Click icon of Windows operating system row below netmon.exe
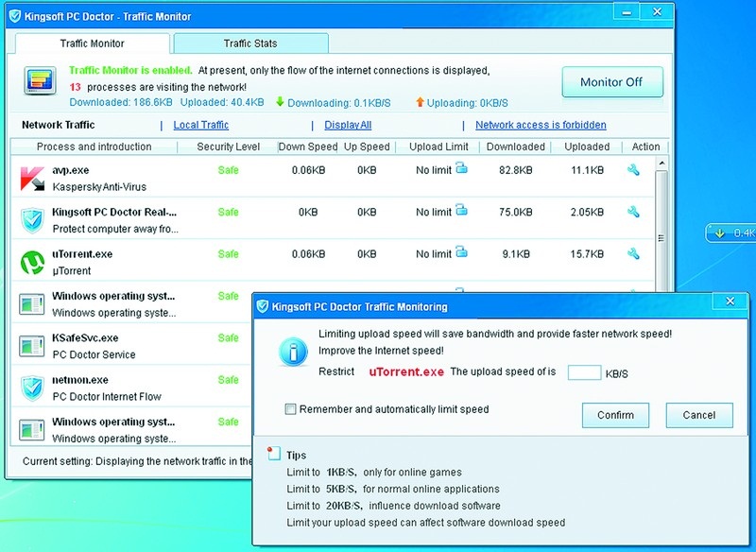Viewport: 756px width, 552px height. (32, 429)
